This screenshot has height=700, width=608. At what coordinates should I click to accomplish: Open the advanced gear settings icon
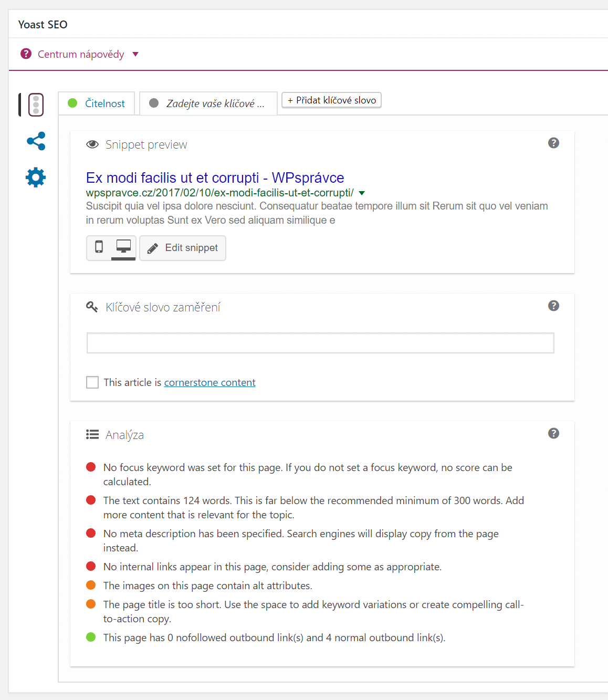tap(36, 177)
